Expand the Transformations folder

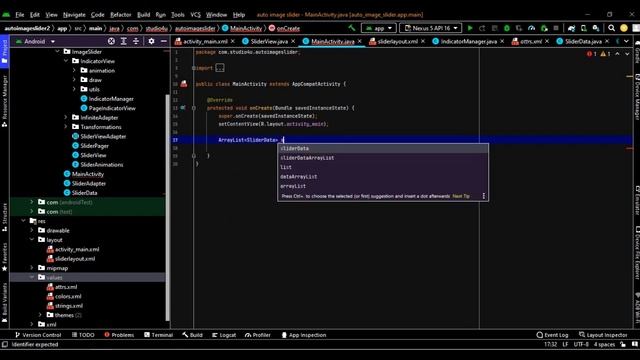pyautogui.click(x=66, y=127)
